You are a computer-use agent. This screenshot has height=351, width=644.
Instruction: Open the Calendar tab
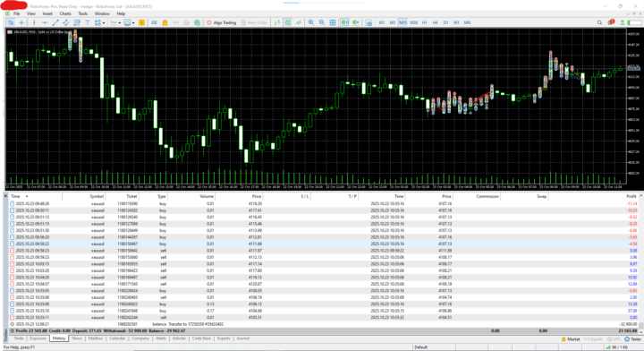117,338
